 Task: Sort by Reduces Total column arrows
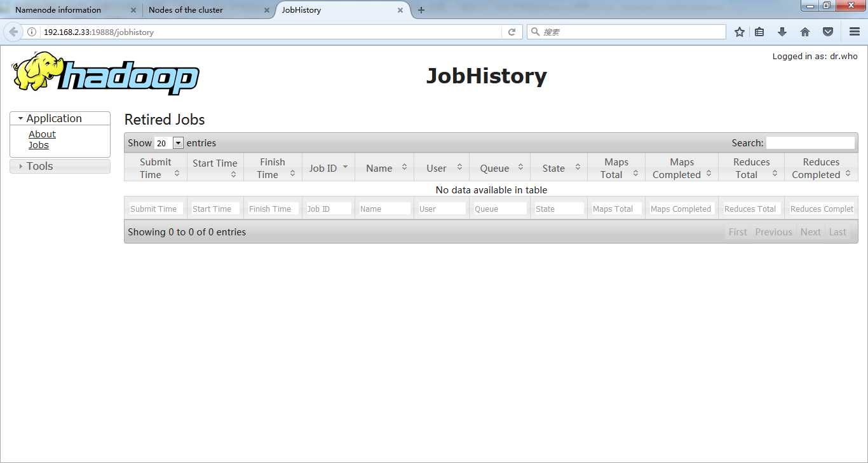pos(775,173)
